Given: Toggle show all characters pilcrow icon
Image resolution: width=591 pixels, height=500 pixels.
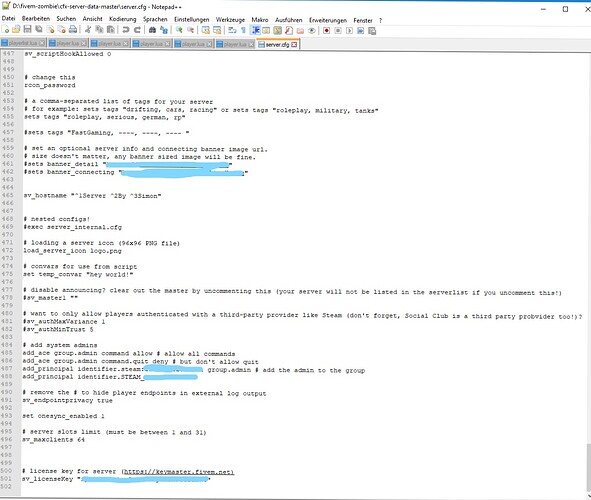Looking at the screenshot, I should tap(243, 30).
